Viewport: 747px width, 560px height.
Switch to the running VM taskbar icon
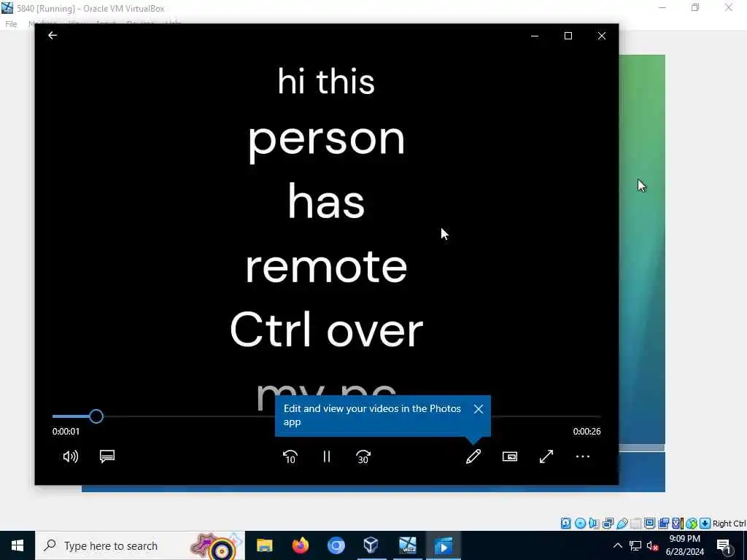pyautogui.click(x=407, y=545)
